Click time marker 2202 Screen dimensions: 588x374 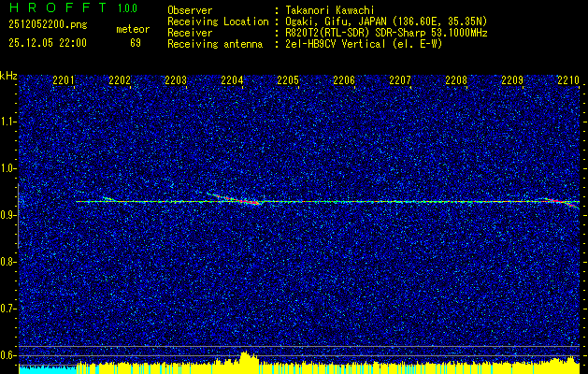click(x=120, y=80)
